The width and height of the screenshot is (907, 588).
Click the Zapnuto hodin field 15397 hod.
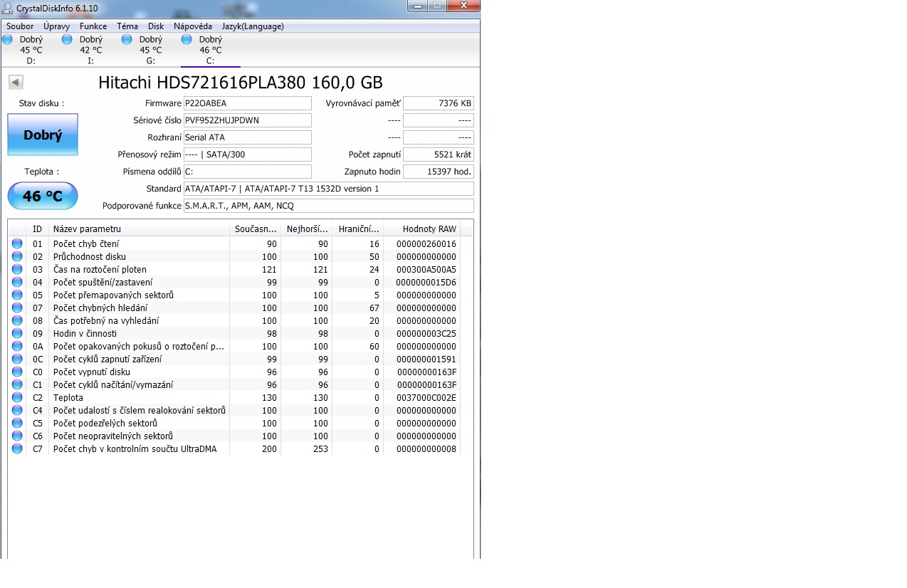439,172
